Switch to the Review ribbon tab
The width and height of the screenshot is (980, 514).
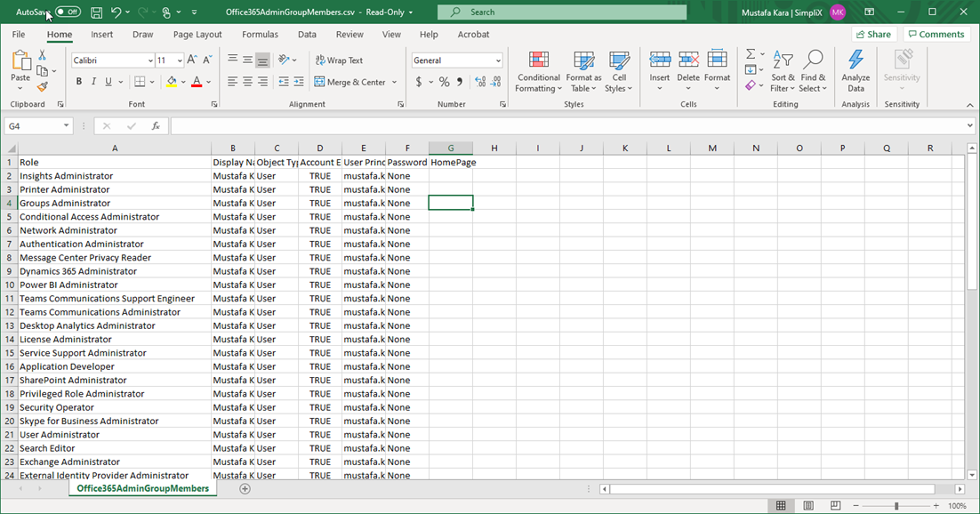[349, 35]
